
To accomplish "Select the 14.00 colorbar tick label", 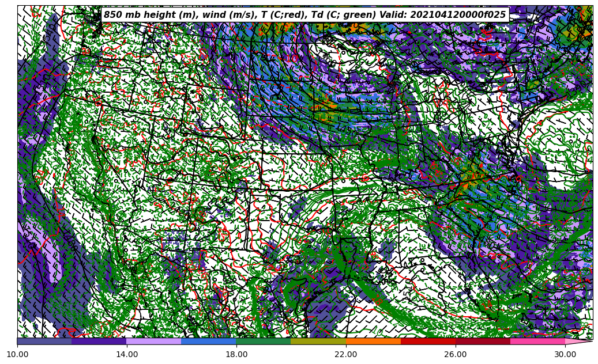I will click(127, 355).
